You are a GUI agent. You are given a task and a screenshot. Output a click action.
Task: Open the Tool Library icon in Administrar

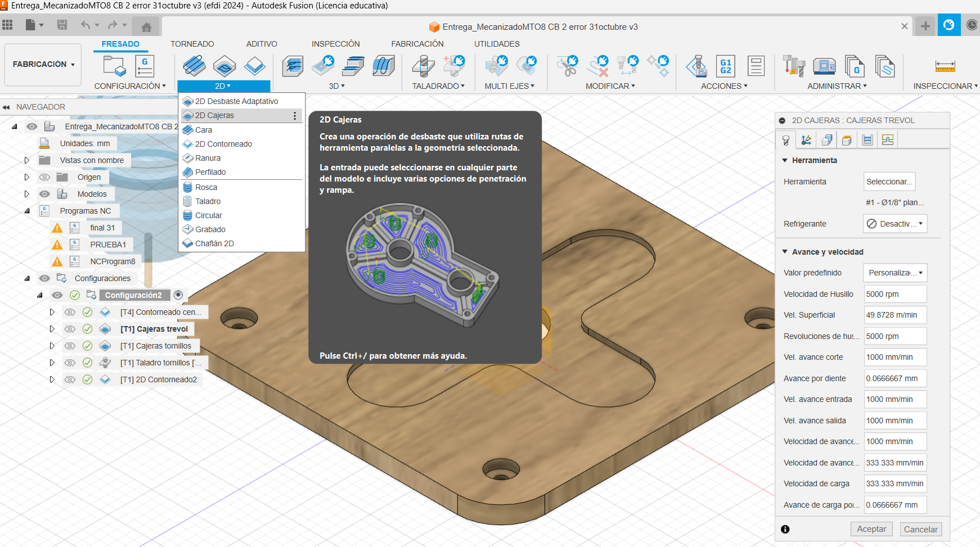(x=794, y=66)
